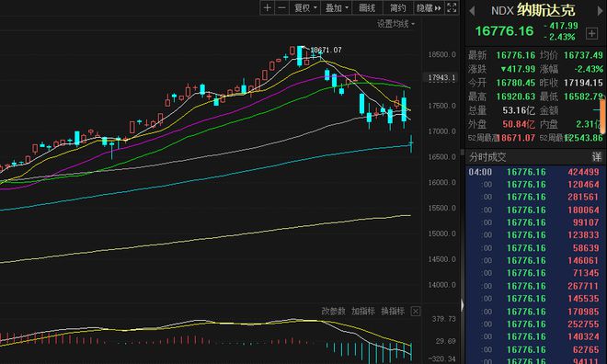Go to previous symbol with left arrow
Image resolution: width=607 pixels, height=364 pixels.
(472, 11)
